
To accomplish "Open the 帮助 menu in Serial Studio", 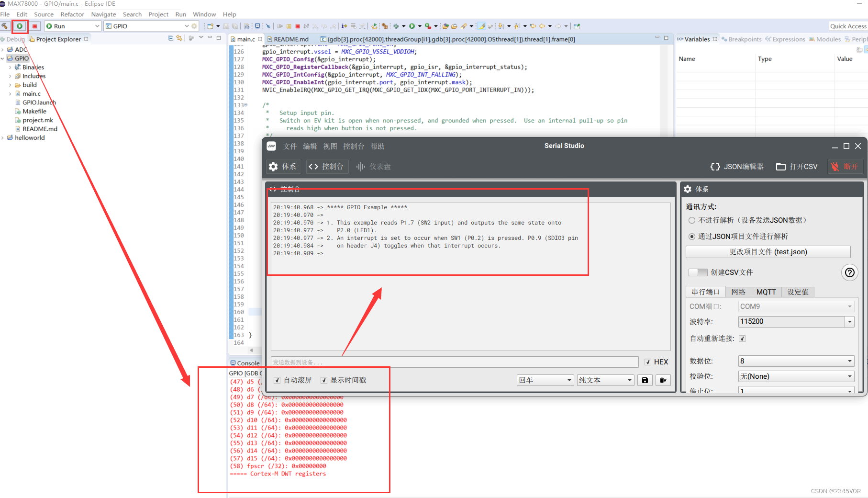I will point(378,147).
